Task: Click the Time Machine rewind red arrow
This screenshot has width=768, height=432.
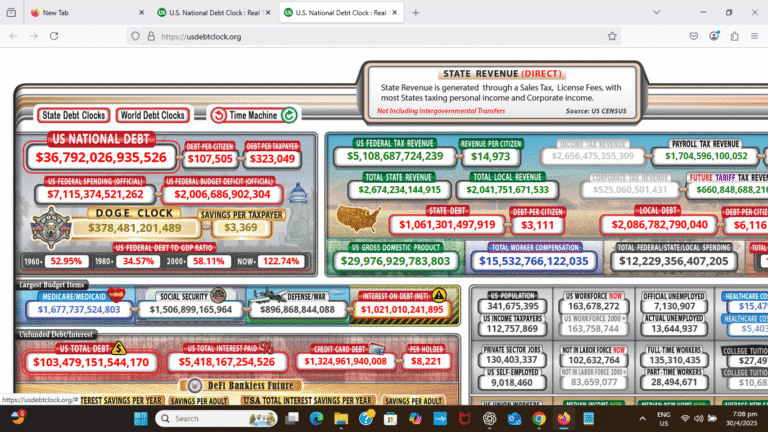Action: tap(218, 115)
